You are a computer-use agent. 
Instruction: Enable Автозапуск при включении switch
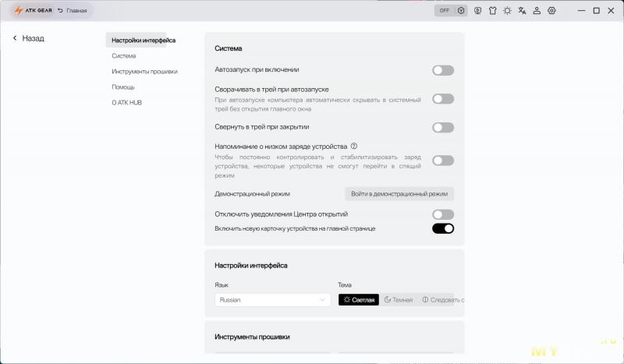pyautogui.click(x=443, y=70)
